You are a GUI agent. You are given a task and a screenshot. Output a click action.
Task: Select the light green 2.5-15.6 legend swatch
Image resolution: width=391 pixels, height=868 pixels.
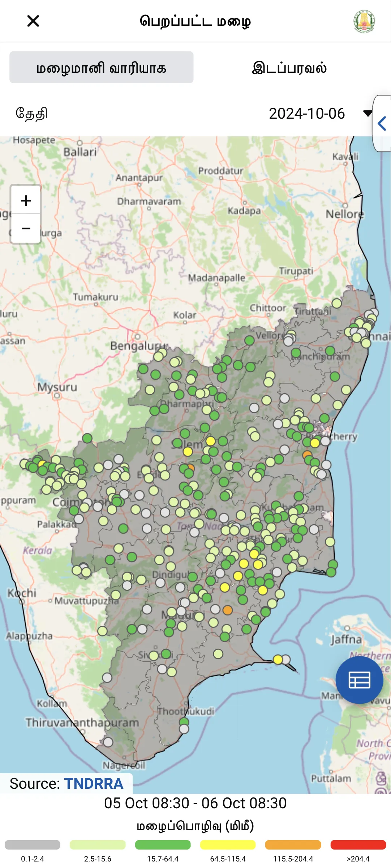click(x=98, y=845)
